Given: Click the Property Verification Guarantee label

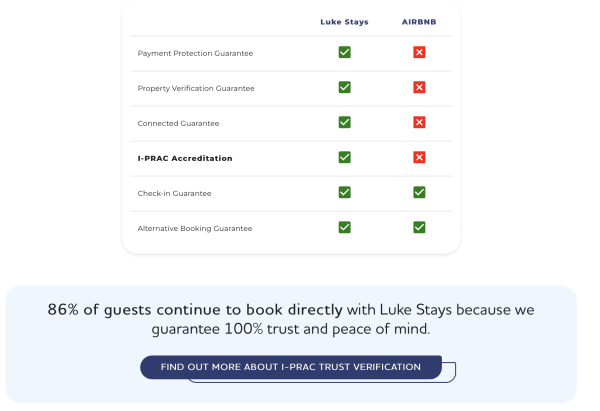Looking at the screenshot, I should [196, 88].
